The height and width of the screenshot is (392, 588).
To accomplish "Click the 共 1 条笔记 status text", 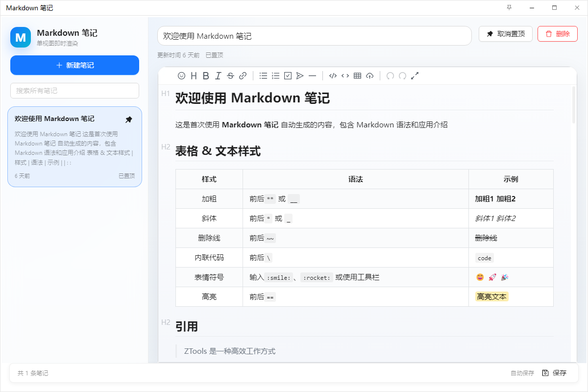I will pyautogui.click(x=33, y=373).
